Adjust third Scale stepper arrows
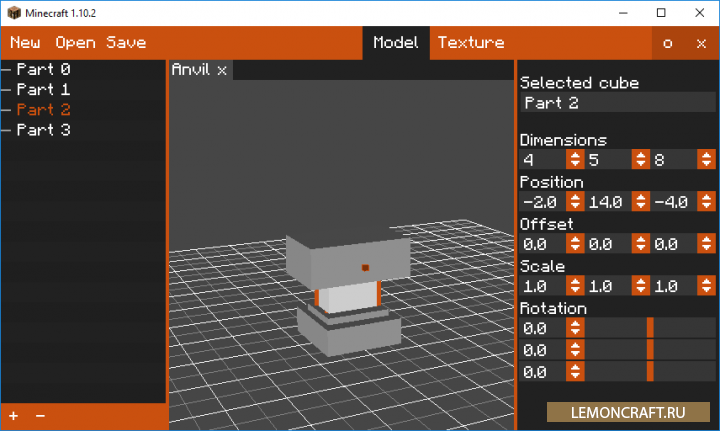Screen dimensions: 720x431 (707, 286)
